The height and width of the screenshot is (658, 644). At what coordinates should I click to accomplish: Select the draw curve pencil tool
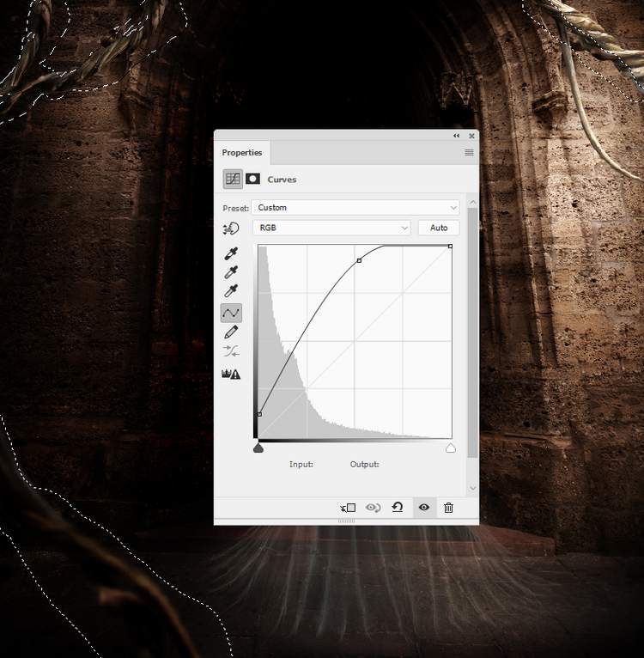pos(231,332)
